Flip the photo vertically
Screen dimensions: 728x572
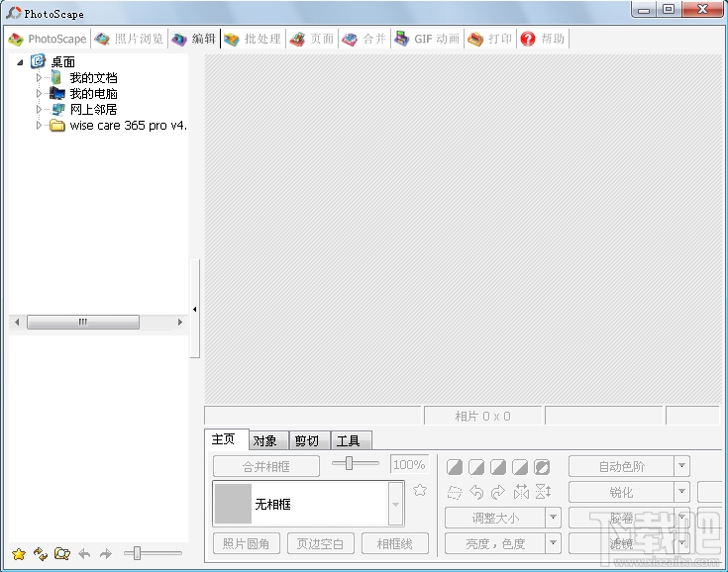pyautogui.click(x=543, y=492)
